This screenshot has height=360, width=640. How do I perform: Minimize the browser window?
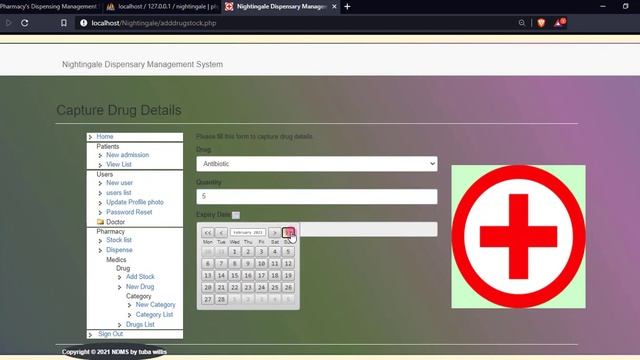(603, 7)
